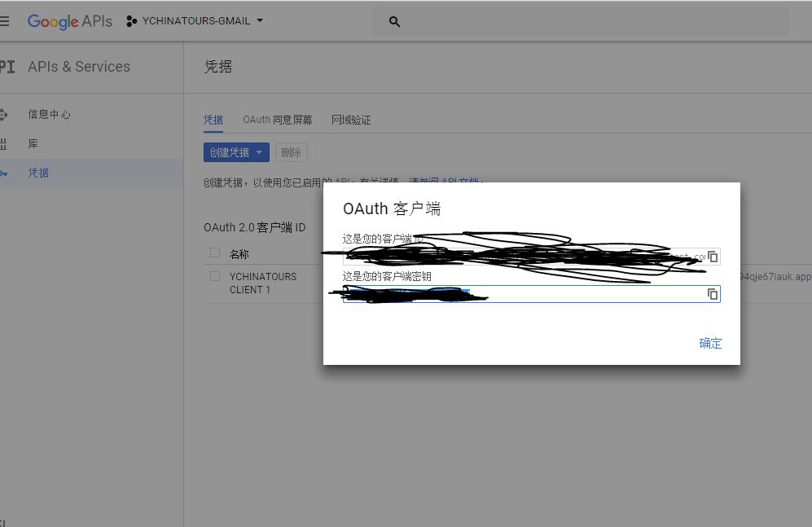
Task: Click the 这是您的客户端密钥 label
Action: [x=387, y=276]
